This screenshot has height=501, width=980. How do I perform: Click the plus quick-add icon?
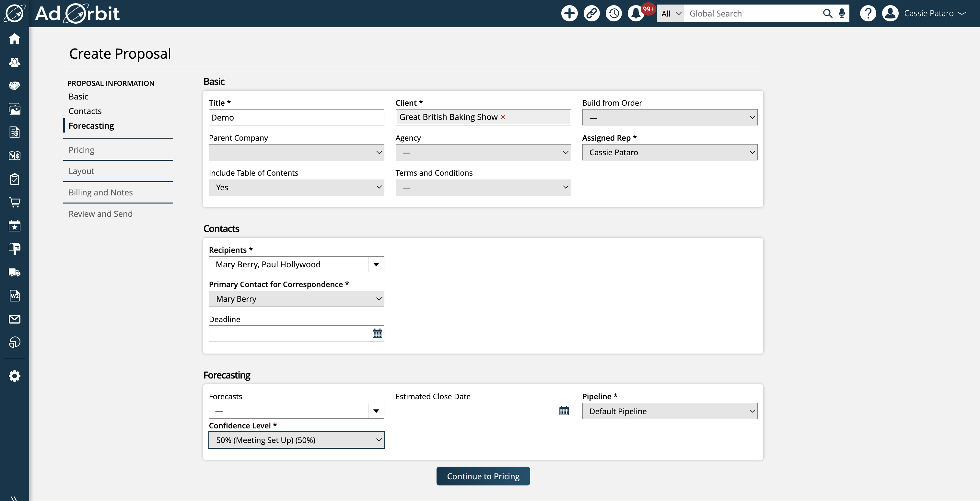coord(569,13)
